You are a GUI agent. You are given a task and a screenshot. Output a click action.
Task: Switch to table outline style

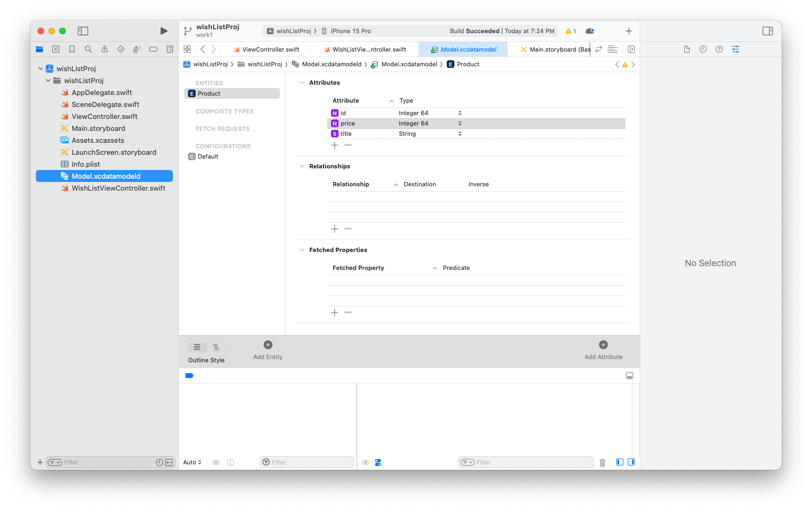tap(197, 347)
